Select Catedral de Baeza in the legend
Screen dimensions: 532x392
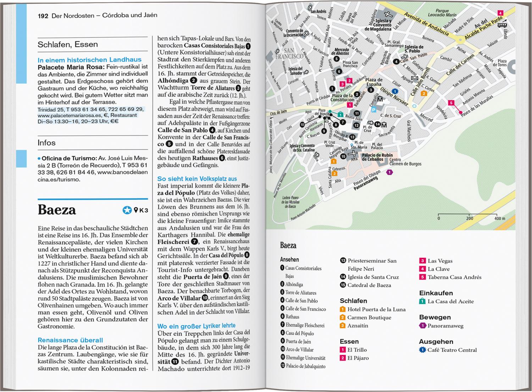pos(369,285)
